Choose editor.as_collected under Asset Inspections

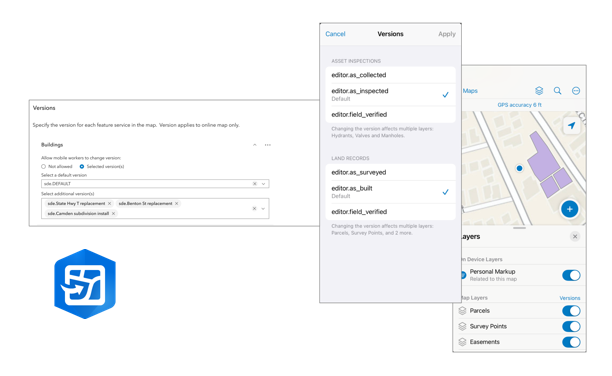[390, 75]
